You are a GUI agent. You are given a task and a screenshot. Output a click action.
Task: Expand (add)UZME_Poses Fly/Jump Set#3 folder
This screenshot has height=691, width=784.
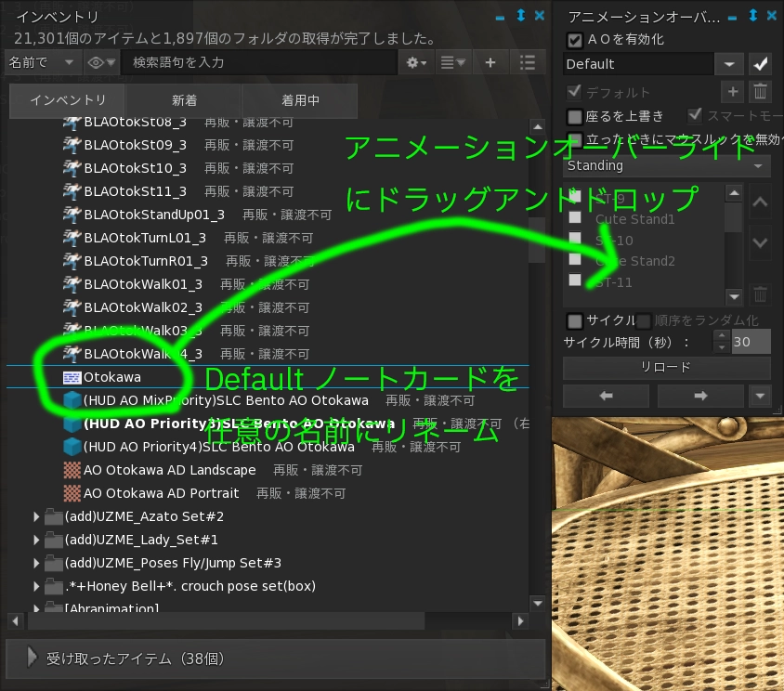(x=36, y=563)
